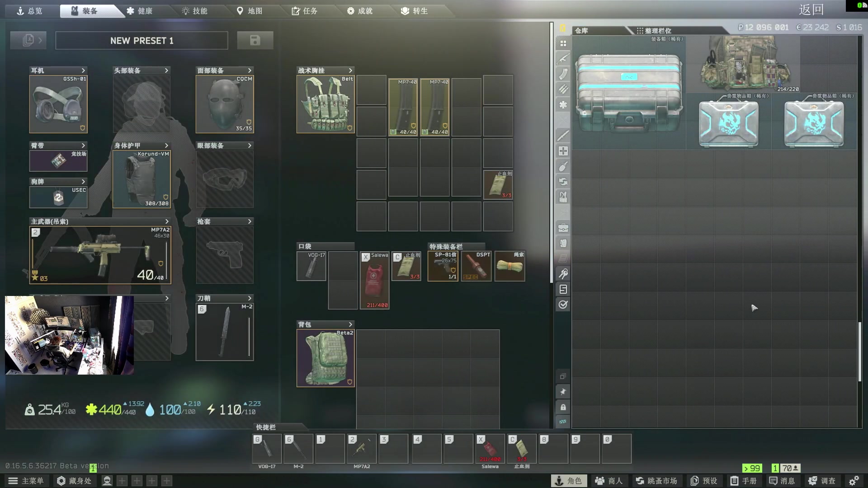Click the SP-81 flare pistol item
Image resolution: width=868 pixels, height=488 pixels.
point(443,266)
